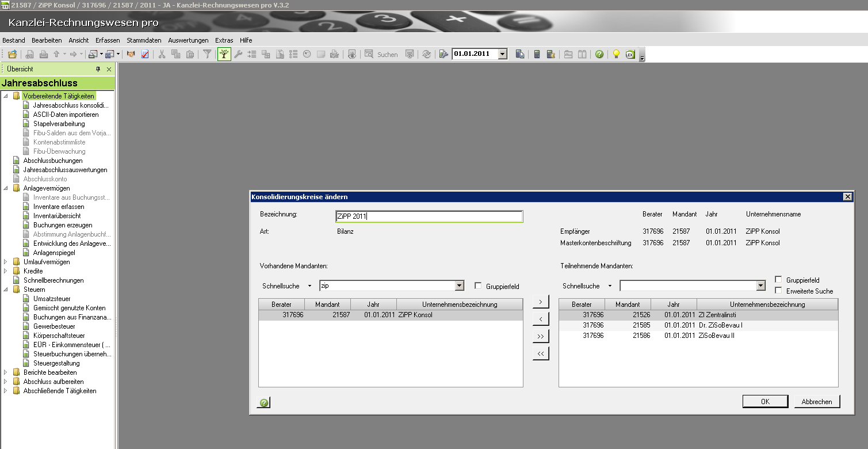Click the Suchen search toolbar item
The width and height of the screenshot is (868, 449).
[x=381, y=54]
